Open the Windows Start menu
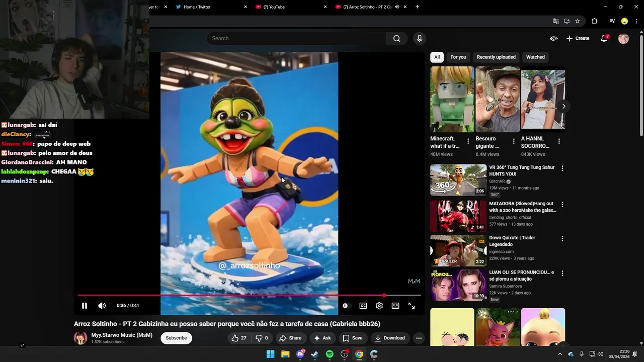Screen dimensions: 644x362 pyautogui.click(x=270, y=354)
